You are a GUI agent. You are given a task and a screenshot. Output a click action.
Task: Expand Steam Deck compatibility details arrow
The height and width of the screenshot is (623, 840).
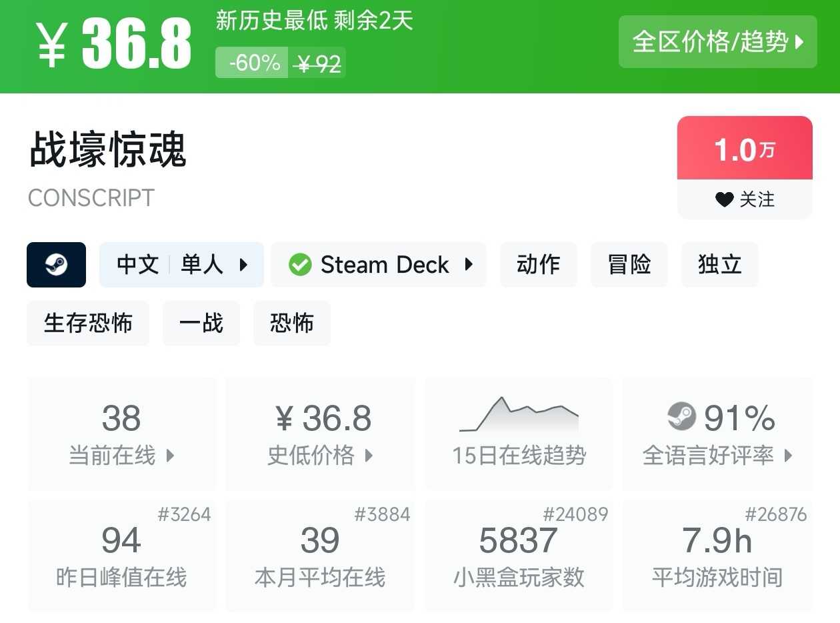click(x=469, y=265)
